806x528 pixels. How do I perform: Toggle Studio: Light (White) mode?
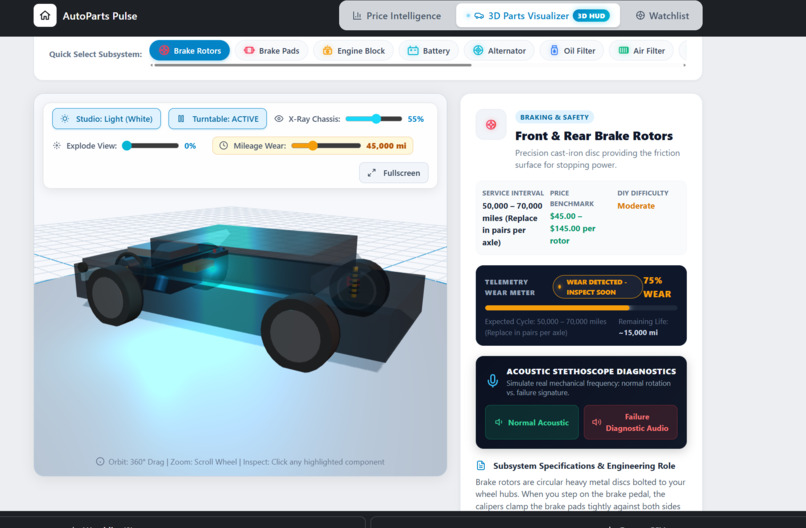(106, 119)
